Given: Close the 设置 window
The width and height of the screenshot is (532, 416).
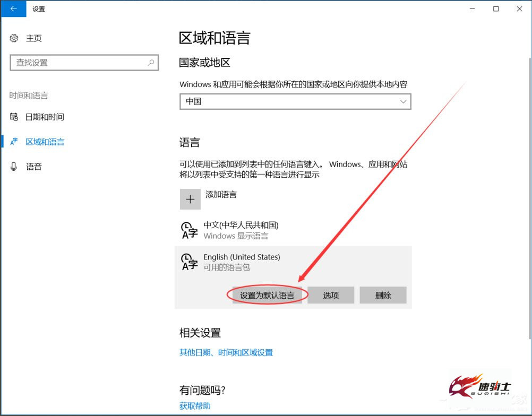Looking at the screenshot, I should [x=519, y=9].
